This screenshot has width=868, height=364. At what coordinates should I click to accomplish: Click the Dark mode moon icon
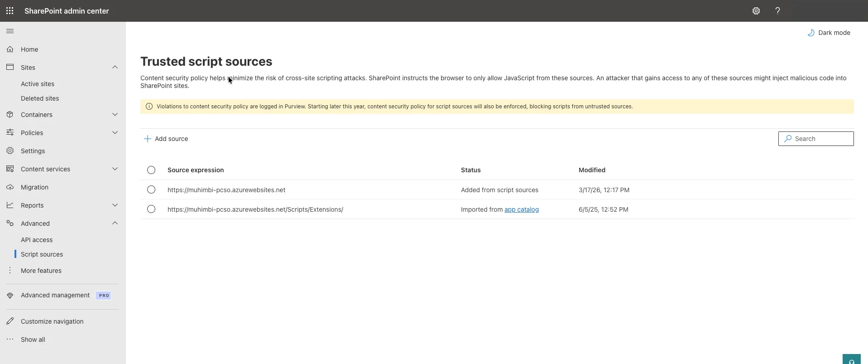tap(811, 33)
